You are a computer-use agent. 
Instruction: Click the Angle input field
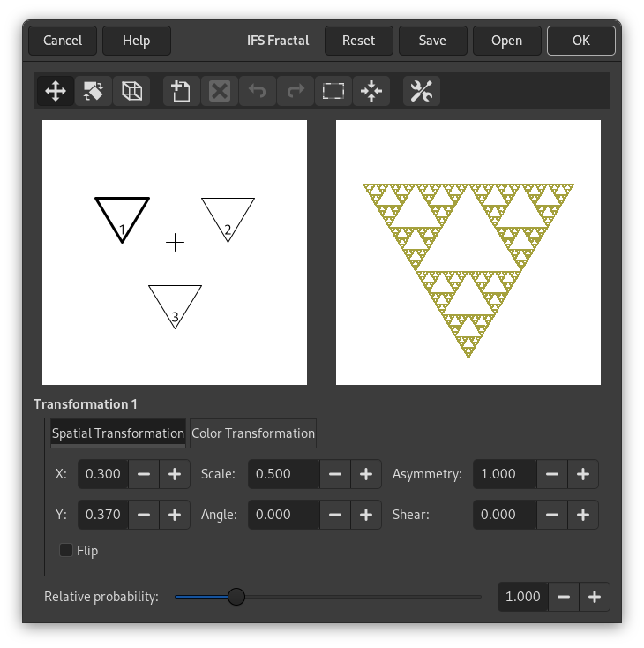[283, 515]
